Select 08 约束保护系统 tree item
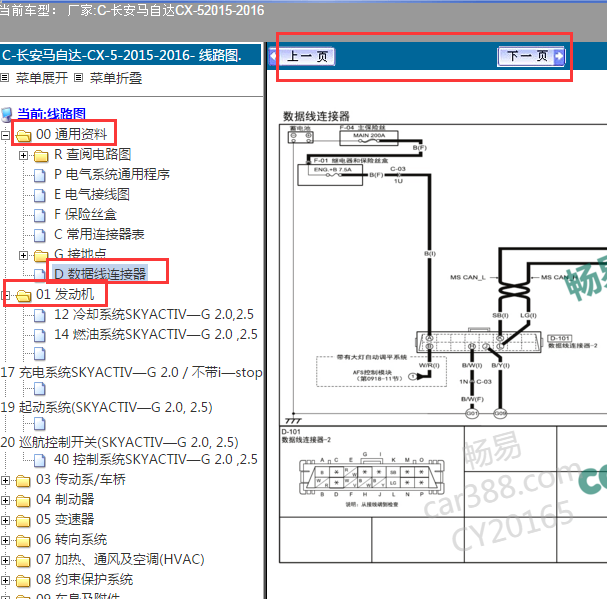Screen dimensions: 607x599 tap(84, 580)
